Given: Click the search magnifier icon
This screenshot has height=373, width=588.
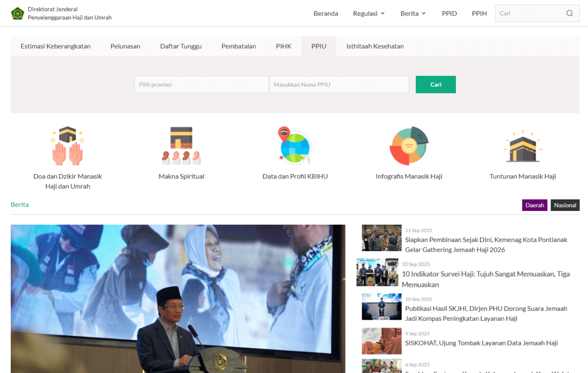Looking at the screenshot, I should pos(569,13).
